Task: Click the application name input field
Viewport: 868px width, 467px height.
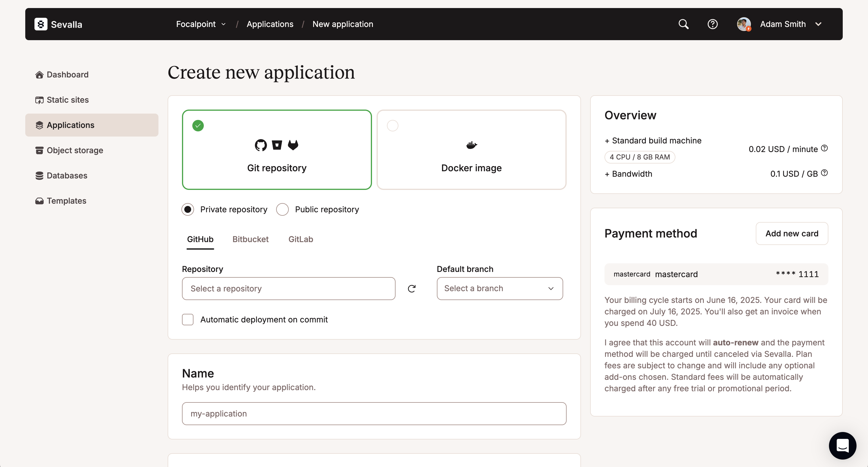Action: (374, 413)
